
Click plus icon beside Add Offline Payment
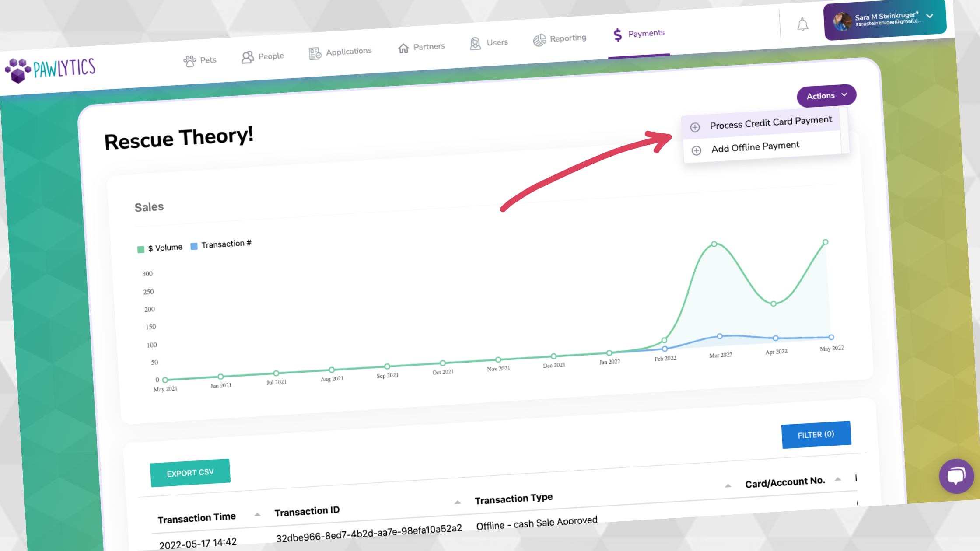(696, 151)
